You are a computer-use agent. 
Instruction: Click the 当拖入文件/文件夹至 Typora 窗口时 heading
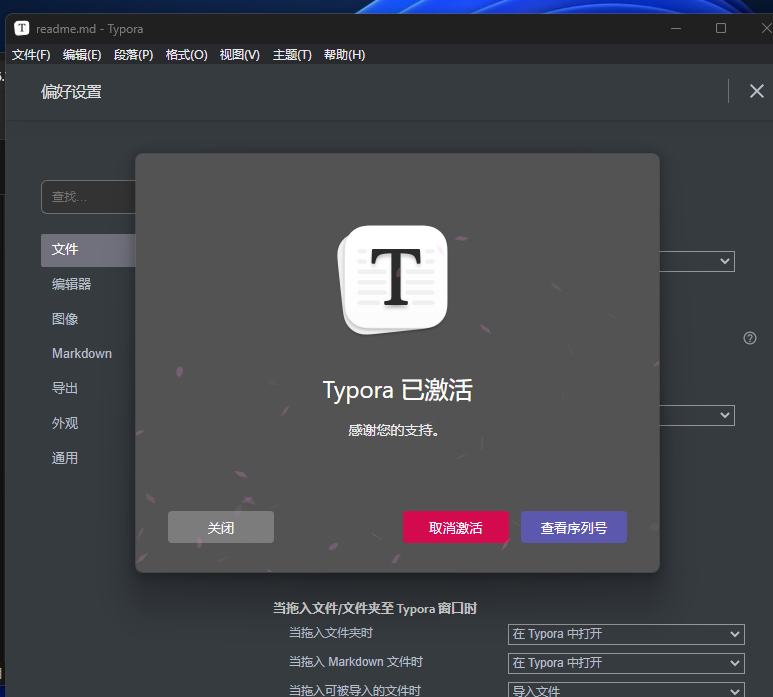tap(375, 608)
